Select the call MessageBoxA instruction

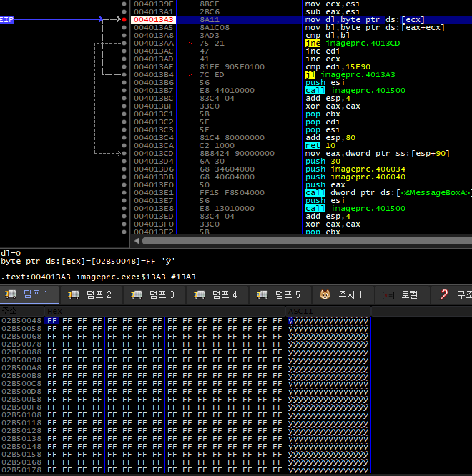(388, 193)
